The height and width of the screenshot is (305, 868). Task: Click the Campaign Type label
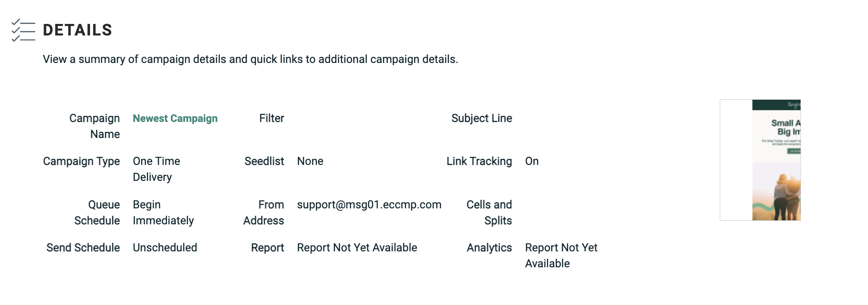pyautogui.click(x=81, y=161)
